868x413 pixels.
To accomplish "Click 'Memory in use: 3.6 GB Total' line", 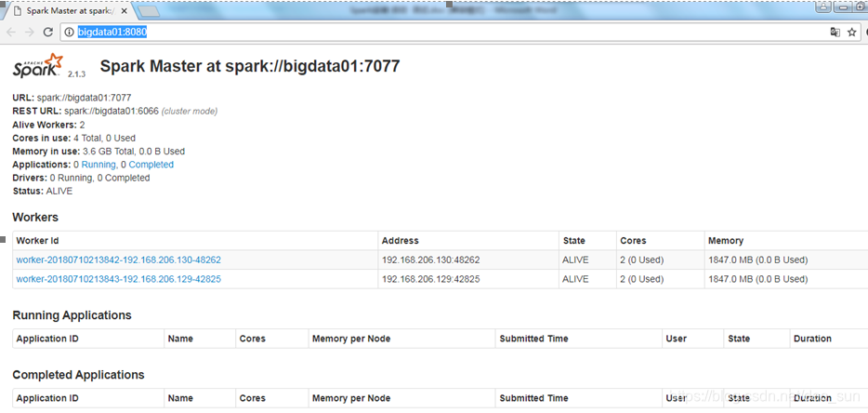I will tap(99, 151).
